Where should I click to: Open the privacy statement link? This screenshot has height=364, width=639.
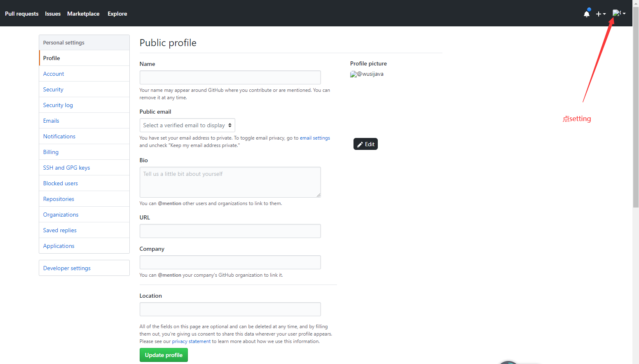191,341
